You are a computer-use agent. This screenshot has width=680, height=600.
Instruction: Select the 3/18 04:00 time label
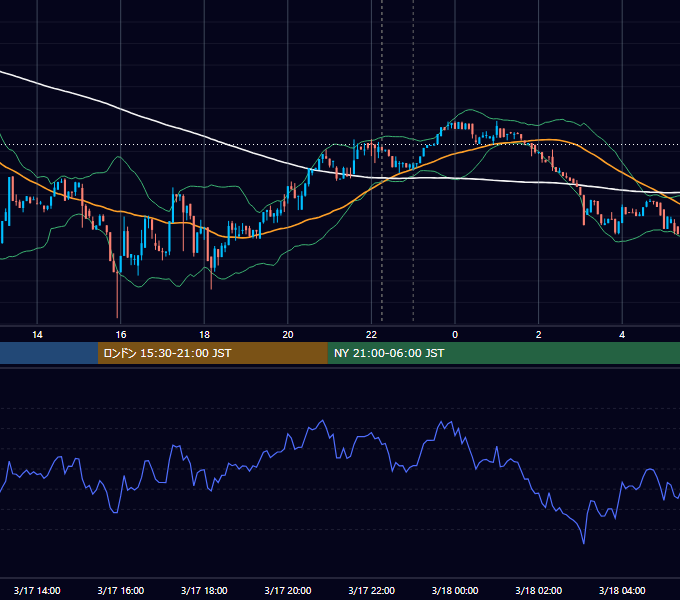[x=622, y=590]
